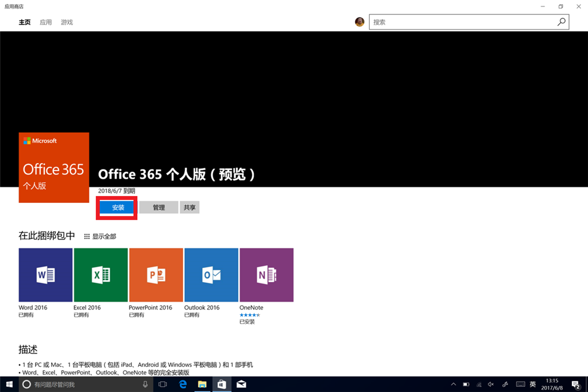
Task: Click the pen workspace tray icon
Action: [505, 384]
